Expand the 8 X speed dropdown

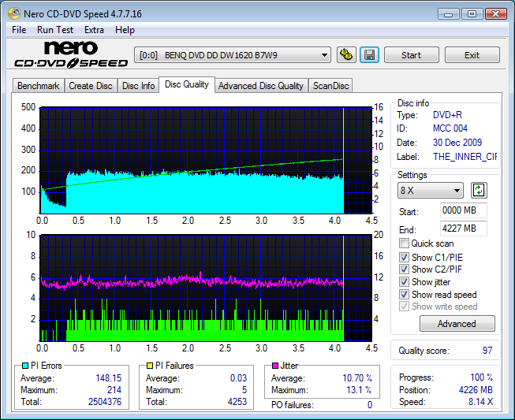431,190
